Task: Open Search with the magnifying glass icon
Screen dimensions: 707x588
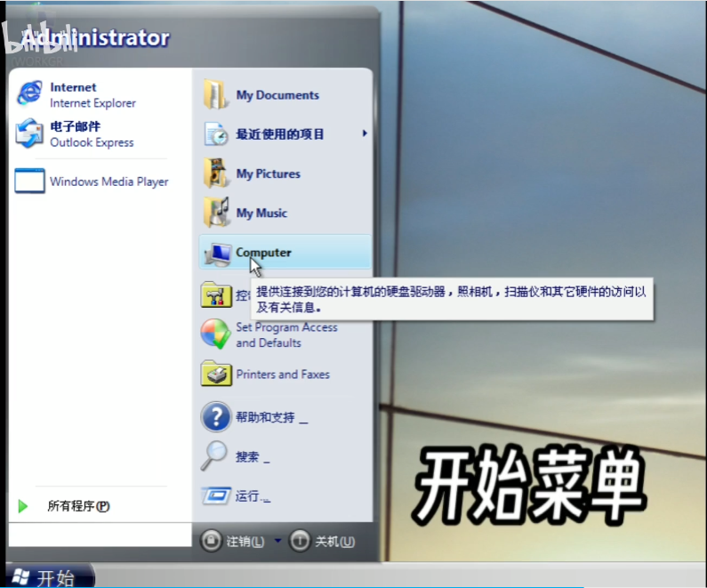Action: click(215, 456)
